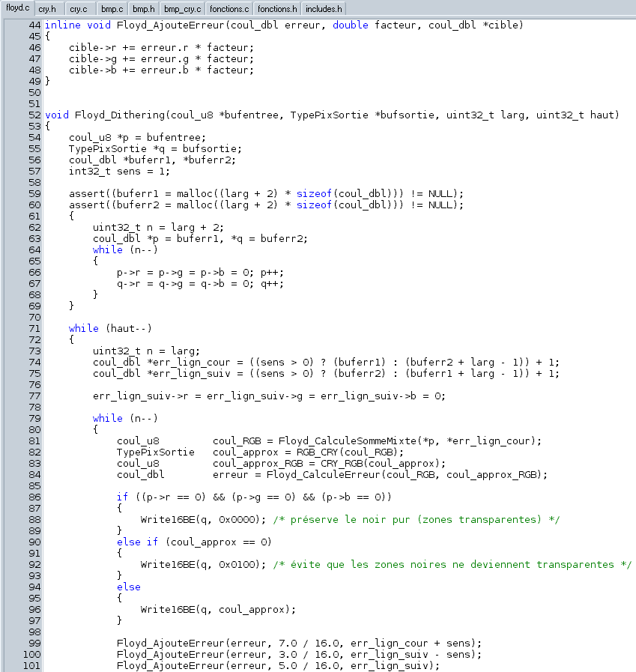
Task: Select the cry.c file tab
Action: (x=78, y=10)
